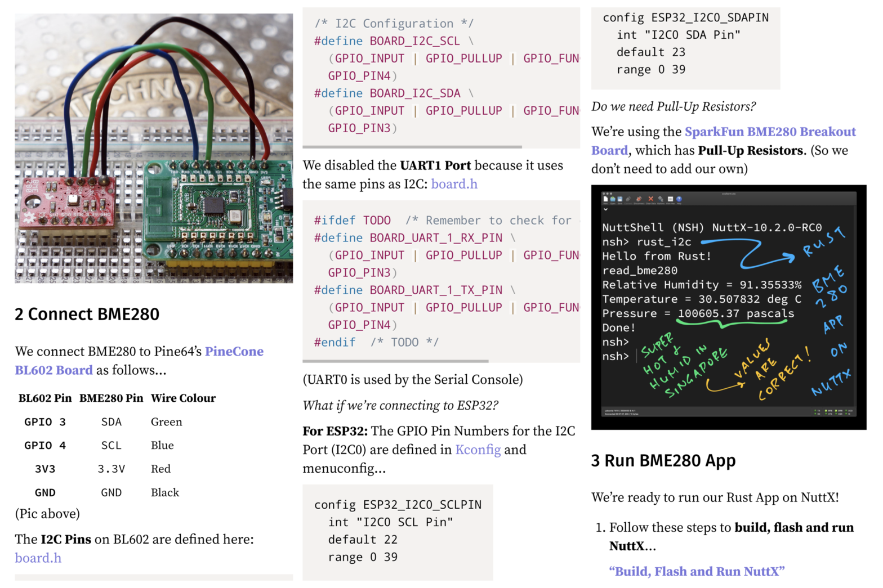Viewport: 883px width, 588px height.
Task: Click "Temperature = 30.507832 deg C" terminal line
Action: pos(702,299)
